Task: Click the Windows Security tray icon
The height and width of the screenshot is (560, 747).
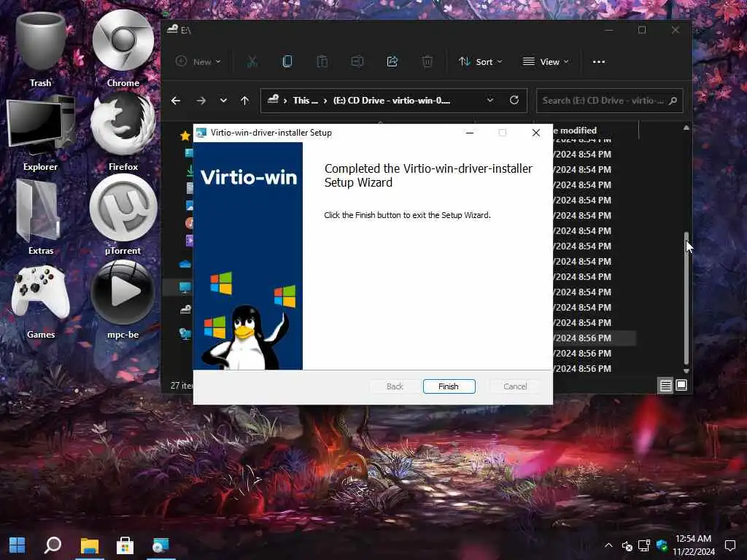Action: (662, 545)
